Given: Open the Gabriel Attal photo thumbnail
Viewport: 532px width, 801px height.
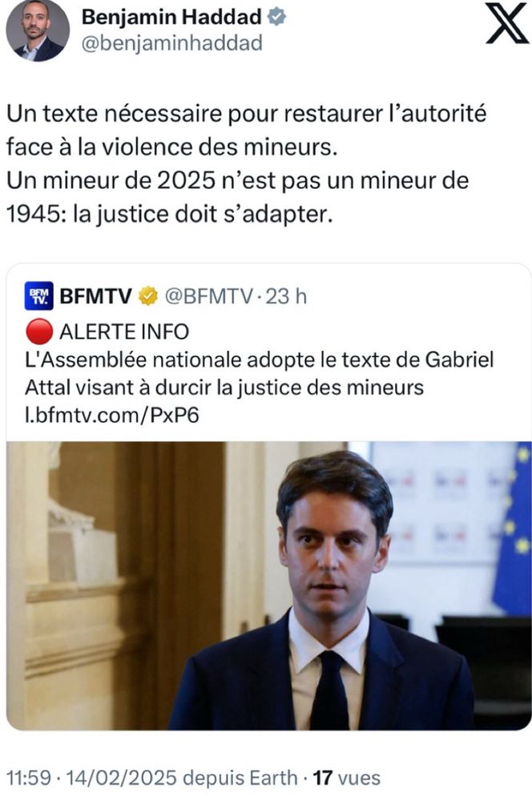Looking at the screenshot, I should pos(269,586).
